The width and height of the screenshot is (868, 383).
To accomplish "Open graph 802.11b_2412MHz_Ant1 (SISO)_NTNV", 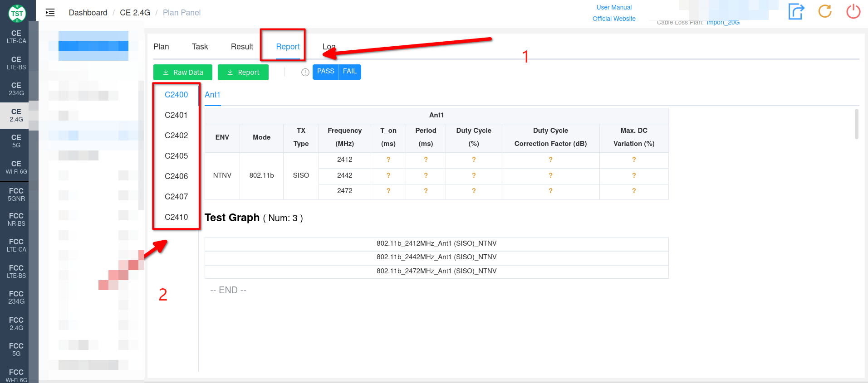I will pyautogui.click(x=436, y=244).
